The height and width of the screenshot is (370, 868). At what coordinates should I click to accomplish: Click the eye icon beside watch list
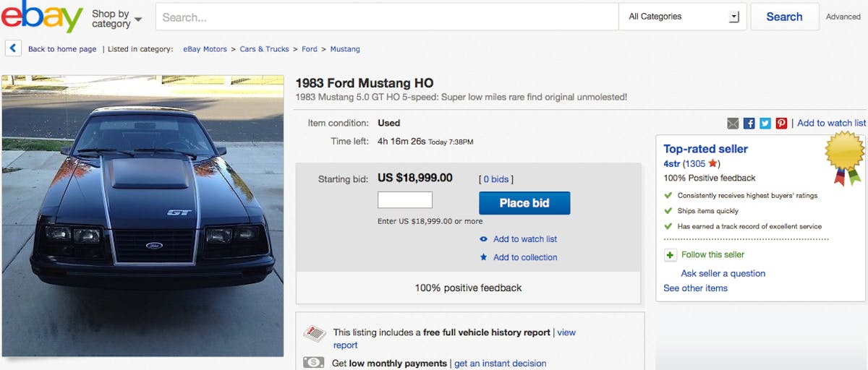484,239
